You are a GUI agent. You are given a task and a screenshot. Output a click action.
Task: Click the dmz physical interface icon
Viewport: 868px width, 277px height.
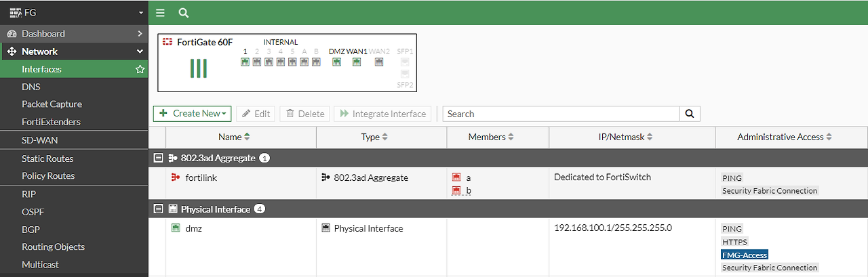pos(176,228)
